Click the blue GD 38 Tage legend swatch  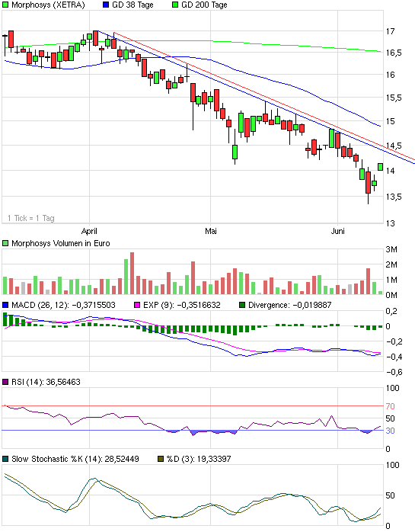105,5
